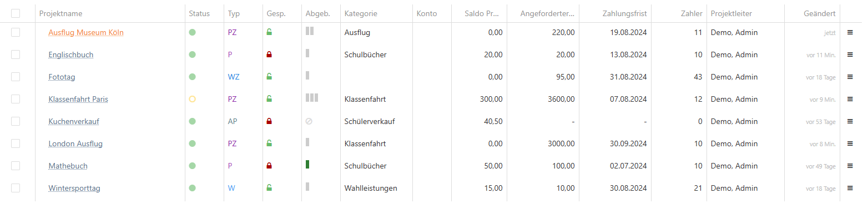868x213 pixels.
Task: Click the green unlocked icon for Fototag
Action: click(269, 77)
